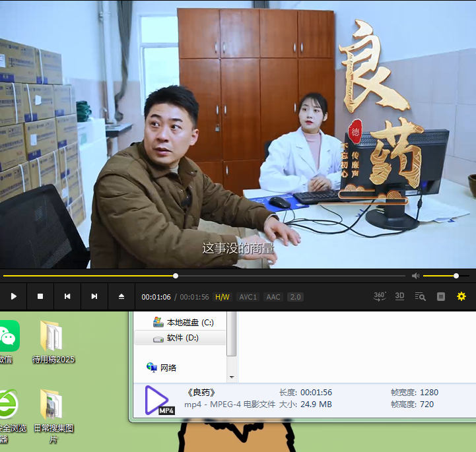The height and width of the screenshot is (452, 476).
Task: Open the playlist search icon
Action: tap(420, 297)
